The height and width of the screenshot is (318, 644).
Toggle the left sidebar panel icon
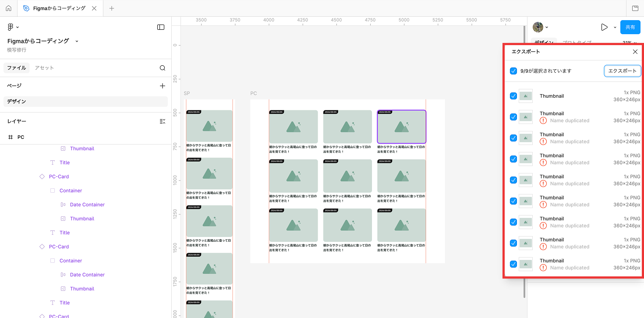pos(161,27)
